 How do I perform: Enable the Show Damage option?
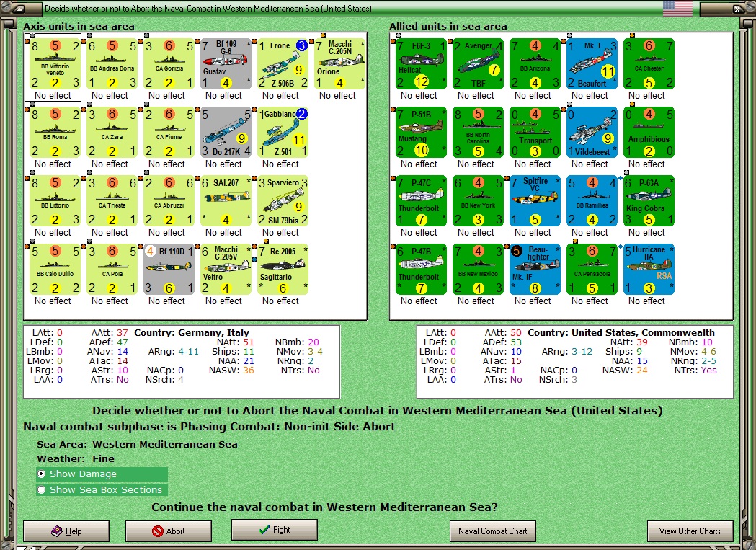pos(102,474)
